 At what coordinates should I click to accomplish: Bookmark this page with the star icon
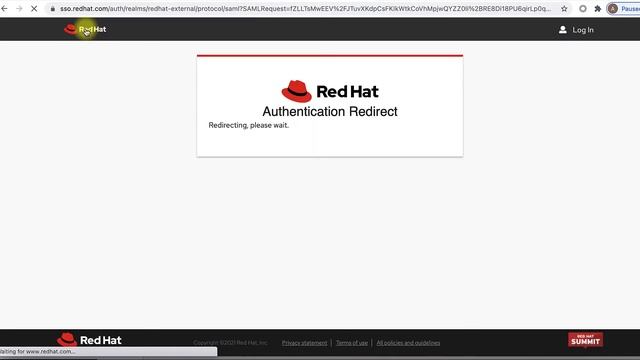564,9
